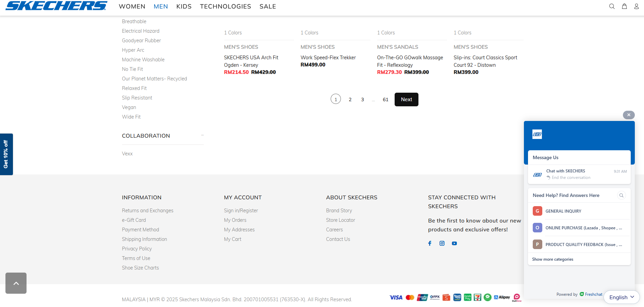Open the user account icon
Image resolution: width=644 pixels, height=307 pixels.
[x=637, y=6]
